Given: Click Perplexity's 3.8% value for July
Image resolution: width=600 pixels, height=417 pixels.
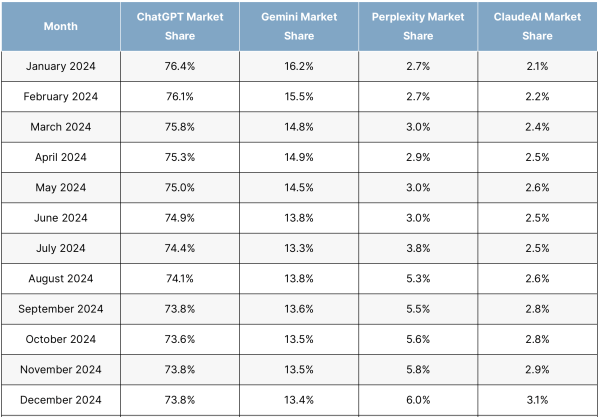Looking at the screenshot, I should click(x=418, y=248).
